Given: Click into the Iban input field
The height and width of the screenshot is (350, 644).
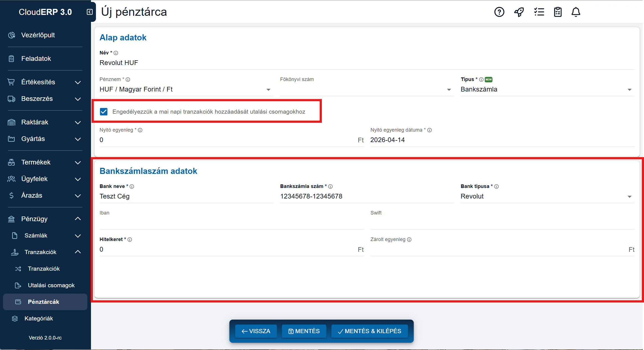Looking at the screenshot, I should [x=231, y=223].
